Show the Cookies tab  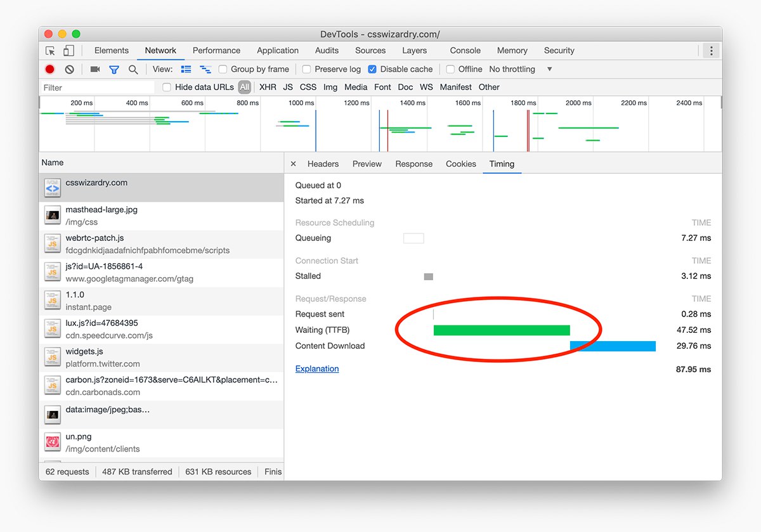(461, 164)
